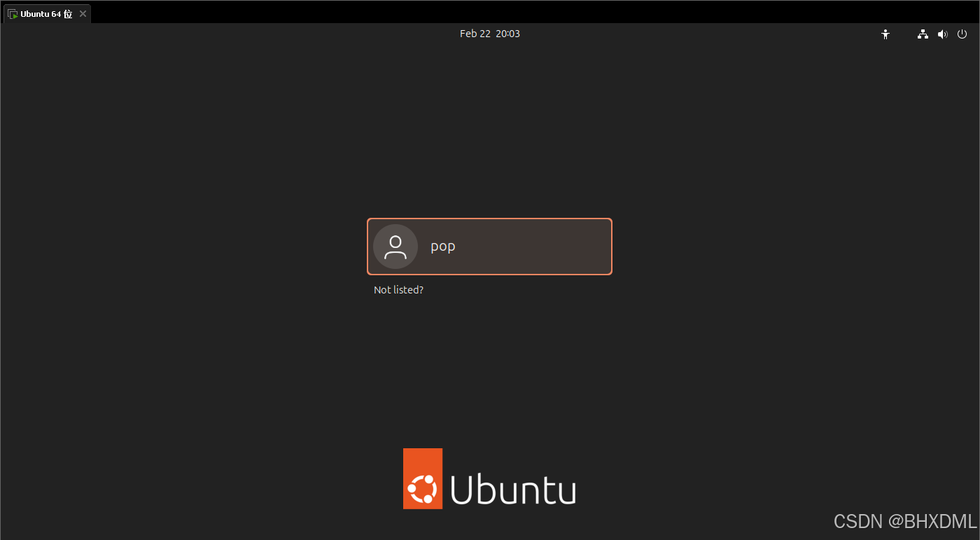980x540 pixels.
Task: Switch to the Ubuntu 64 VM tab
Action: click(46, 14)
